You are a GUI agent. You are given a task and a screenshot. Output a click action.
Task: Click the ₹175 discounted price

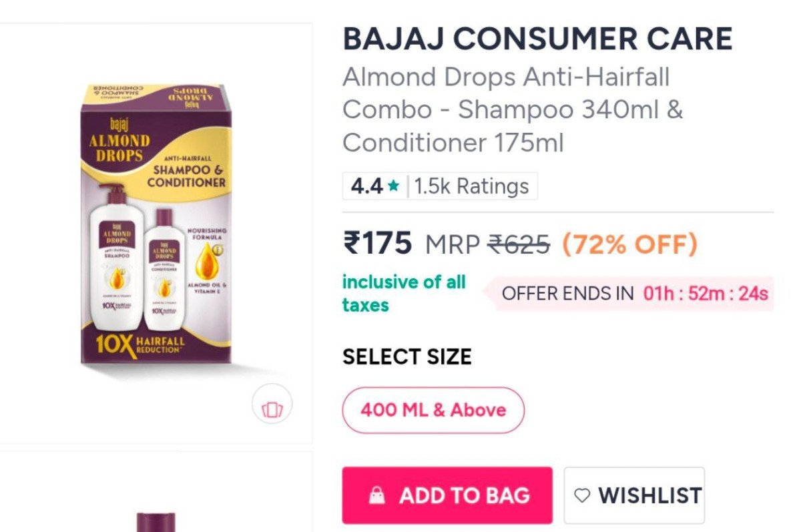pos(378,244)
